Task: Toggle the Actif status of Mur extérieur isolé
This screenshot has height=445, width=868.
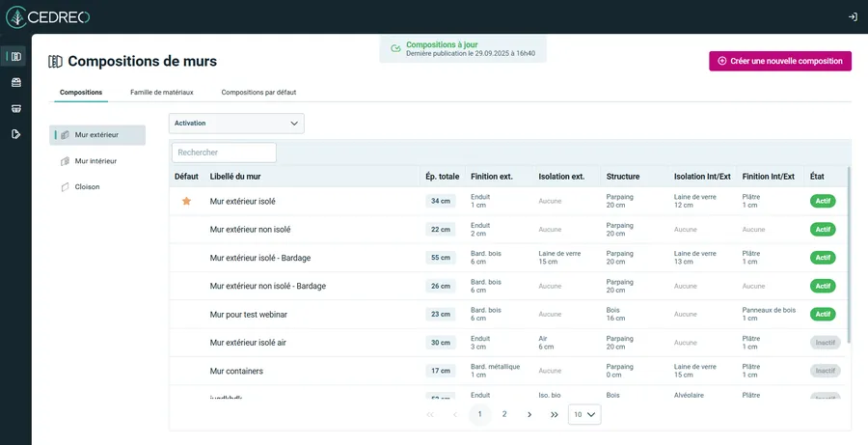Action: [823, 201]
